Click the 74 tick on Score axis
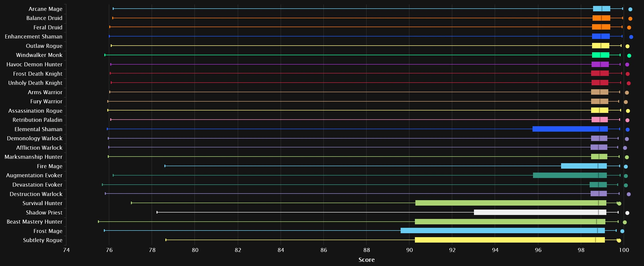 (66, 250)
